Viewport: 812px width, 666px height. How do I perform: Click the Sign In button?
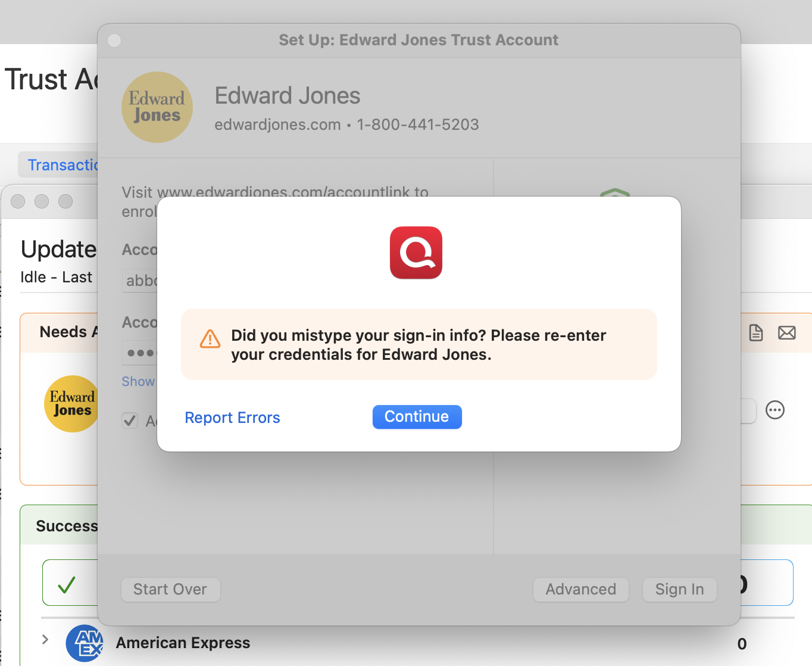point(680,589)
